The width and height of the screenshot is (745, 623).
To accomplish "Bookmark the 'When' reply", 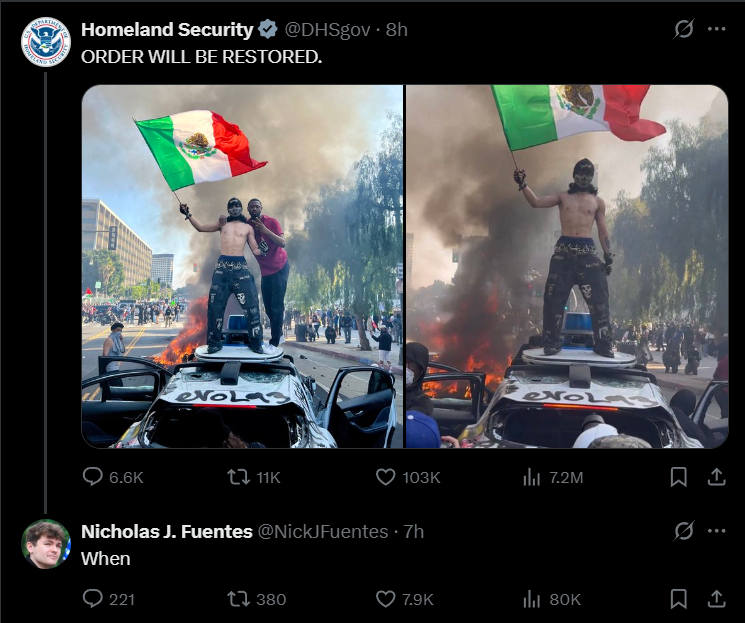I will pyautogui.click(x=678, y=599).
